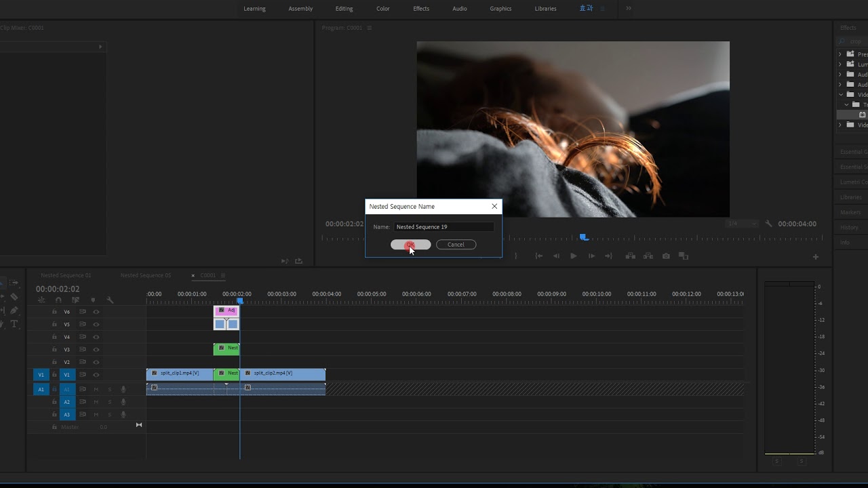Open the Color workspace tab
The width and height of the screenshot is (868, 488).
pos(383,9)
